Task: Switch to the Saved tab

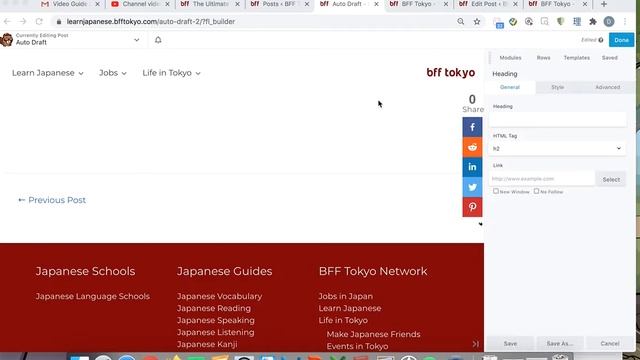Action: (x=609, y=58)
